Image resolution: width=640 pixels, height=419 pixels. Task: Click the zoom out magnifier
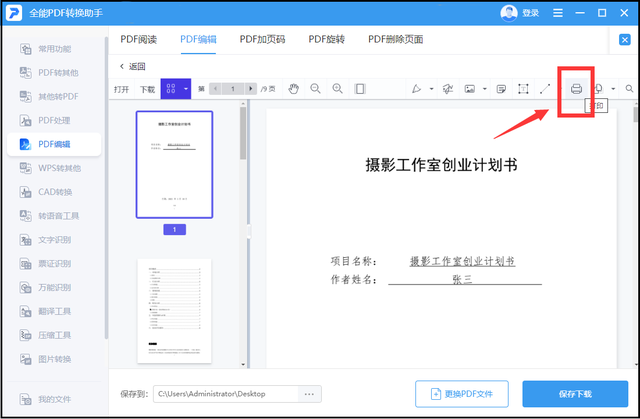tap(315, 89)
